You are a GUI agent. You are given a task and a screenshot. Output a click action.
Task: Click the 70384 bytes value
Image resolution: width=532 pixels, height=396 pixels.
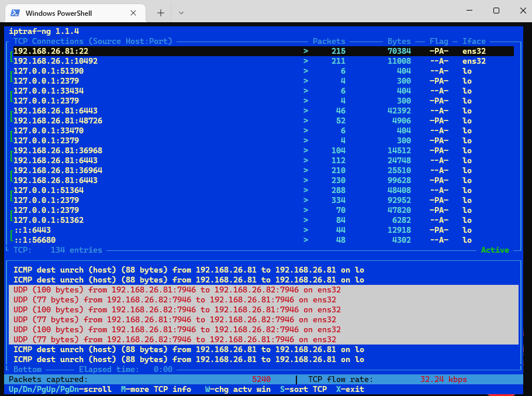[399, 51]
